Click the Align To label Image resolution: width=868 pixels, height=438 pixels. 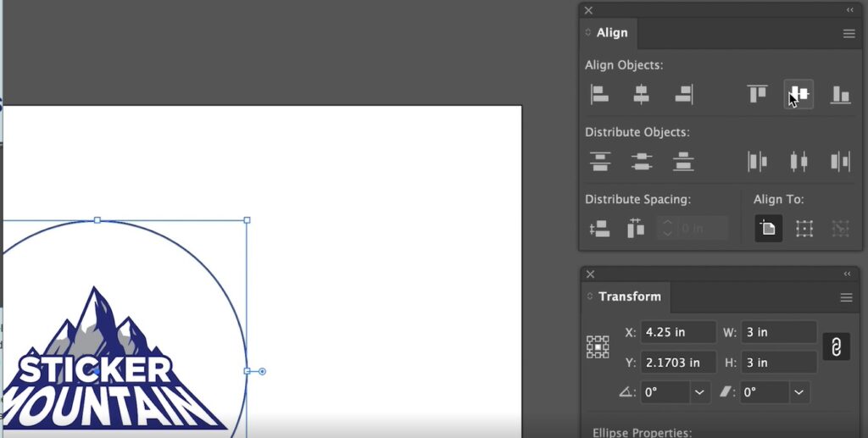(778, 199)
